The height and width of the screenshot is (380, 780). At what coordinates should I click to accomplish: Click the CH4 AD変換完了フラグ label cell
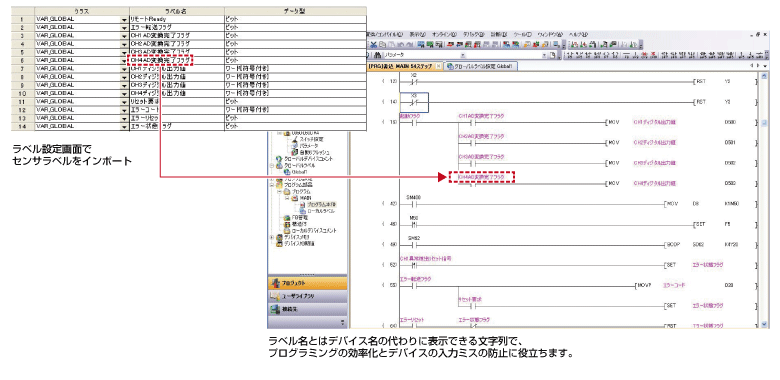tap(161, 60)
